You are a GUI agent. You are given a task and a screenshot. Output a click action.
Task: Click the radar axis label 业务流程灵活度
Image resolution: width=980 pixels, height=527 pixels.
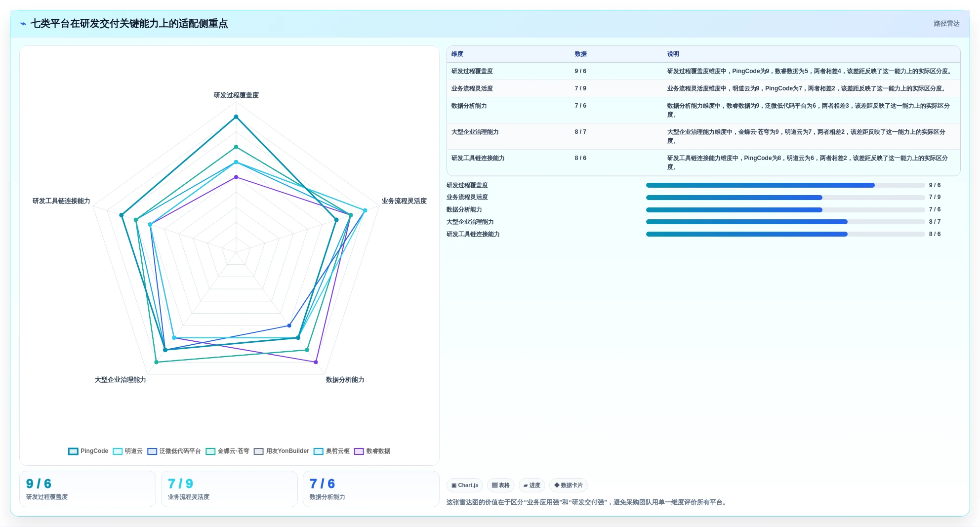(404, 201)
